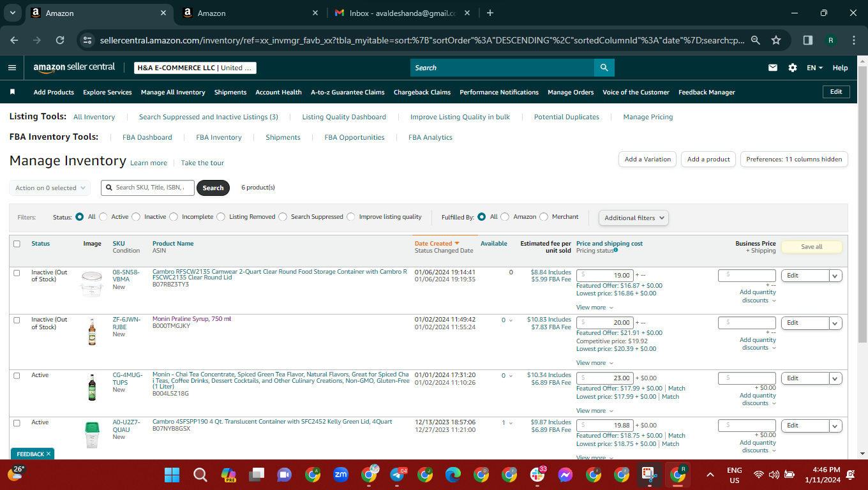Viewport: 868px width, 490px height.
Task: Filter Fulfilled By Merchant
Action: tap(544, 217)
